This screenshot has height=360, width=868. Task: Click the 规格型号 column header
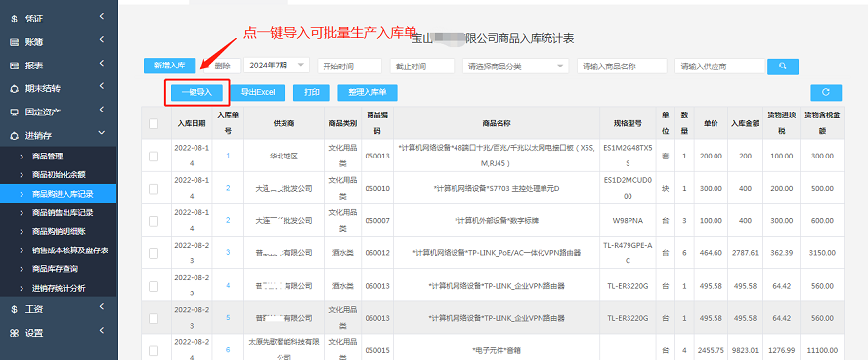628,123
